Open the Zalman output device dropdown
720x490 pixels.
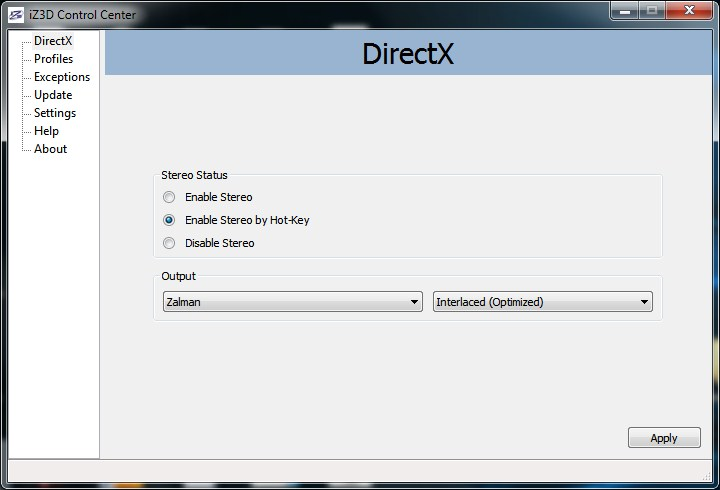[291, 302]
